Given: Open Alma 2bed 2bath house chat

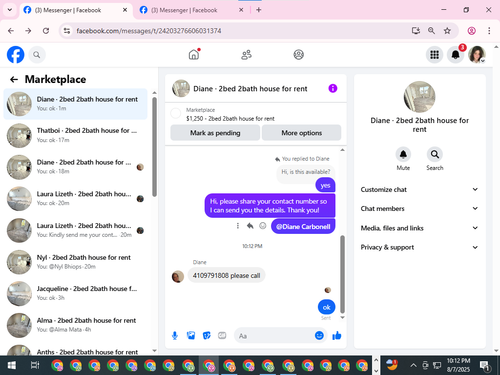Looking at the screenshot, I should click(x=76, y=325).
